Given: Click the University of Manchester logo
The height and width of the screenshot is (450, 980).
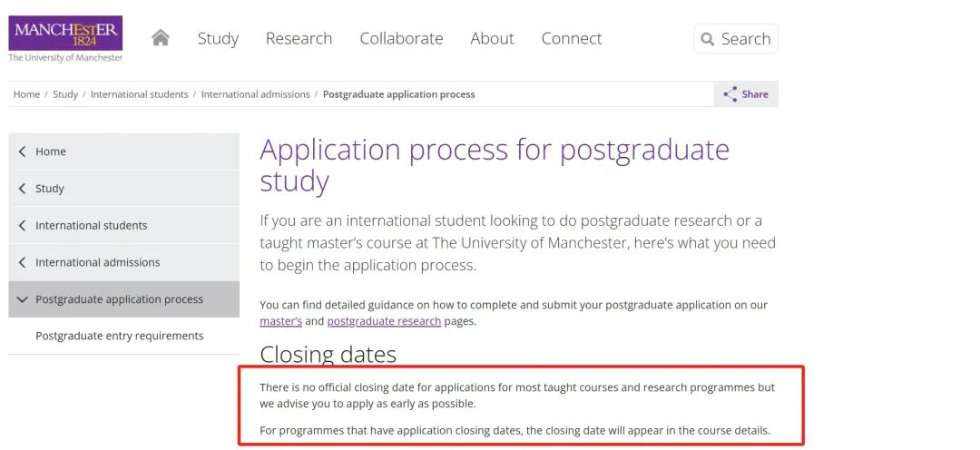Looking at the screenshot, I should 65,38.
